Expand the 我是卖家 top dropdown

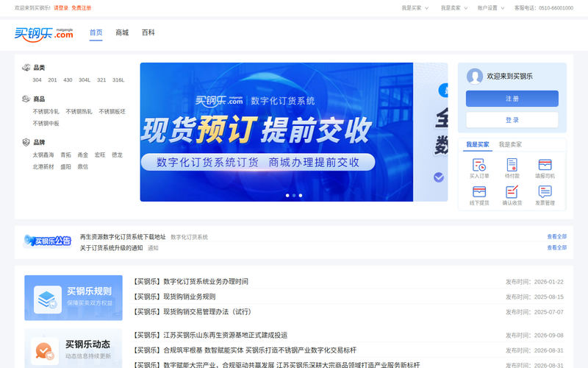coord(454,8)
